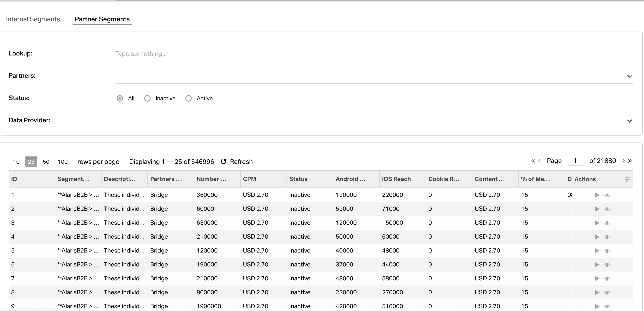
Task: Click the Page number input box
Action: 575,161
